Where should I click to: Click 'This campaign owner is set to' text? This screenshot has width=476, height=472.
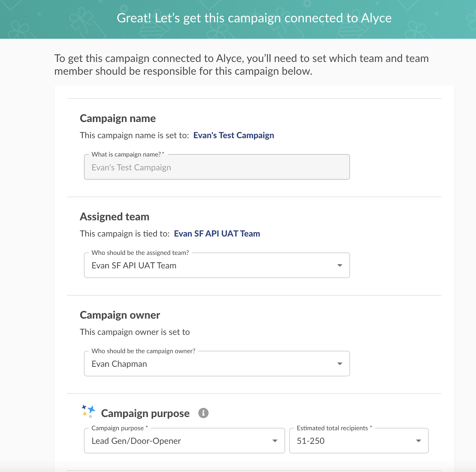pos(135,332)
